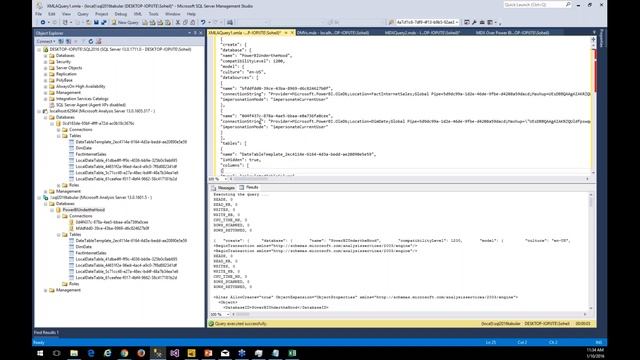The height and width of the screenshot is (360, 640).
Task: Click the Save All icon in toolbar
Action: click(x=104, y=22)
